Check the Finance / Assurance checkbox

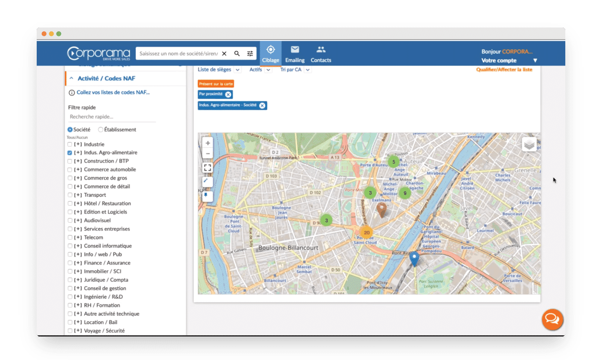[70, 263]
